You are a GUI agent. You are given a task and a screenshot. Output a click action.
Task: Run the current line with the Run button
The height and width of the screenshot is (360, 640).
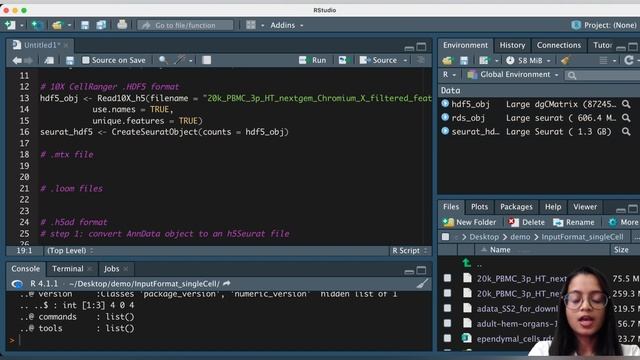point(313,60)
